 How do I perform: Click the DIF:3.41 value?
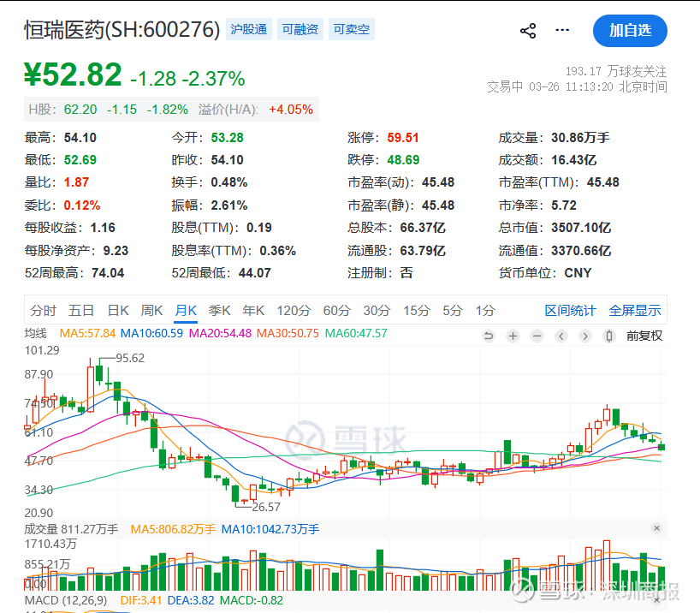point(141,600)
